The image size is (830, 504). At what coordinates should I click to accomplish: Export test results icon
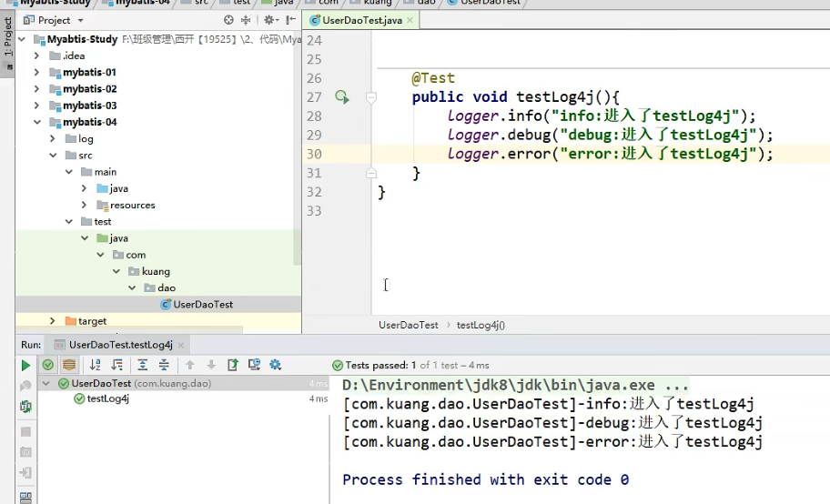click(233, 365)
